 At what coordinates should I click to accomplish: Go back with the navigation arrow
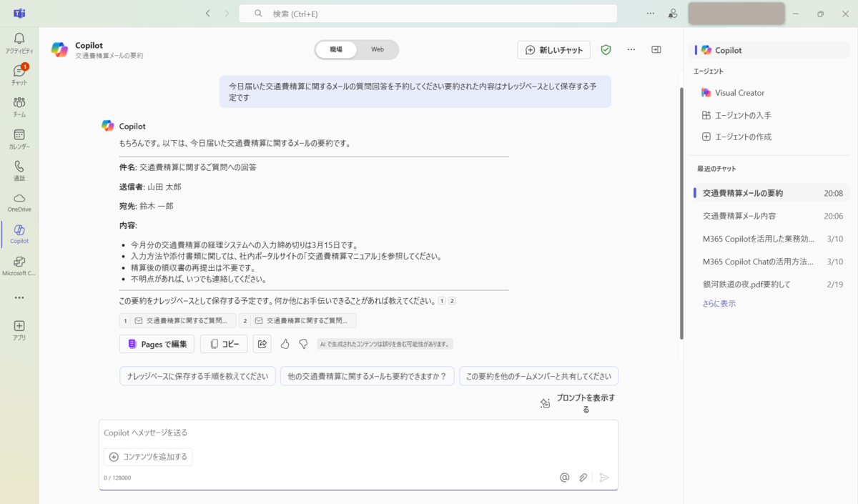pos(207,14)
